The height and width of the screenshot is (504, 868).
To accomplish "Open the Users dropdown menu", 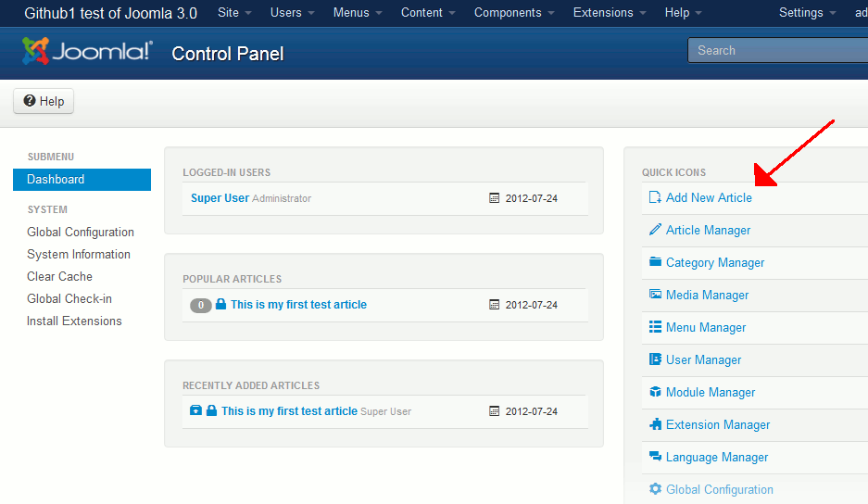I will (x=292, y=13).
